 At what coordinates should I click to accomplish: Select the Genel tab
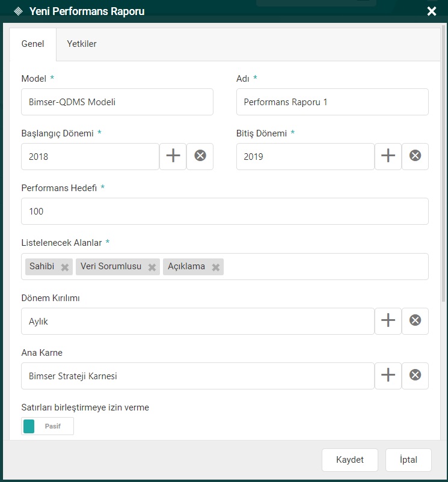coord(33,44)
